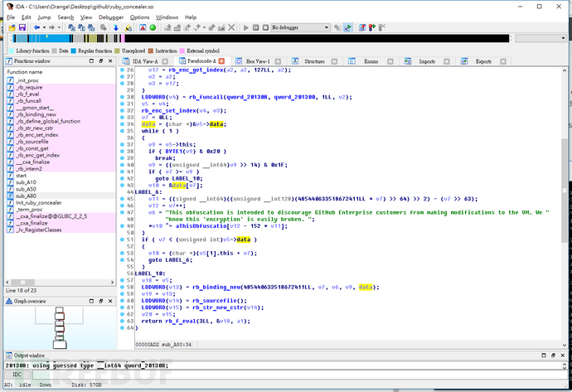572x392 pixels.
Task: Open the back-arrow history dropdown
Action: pyautogui.click(x=44, y=27)
